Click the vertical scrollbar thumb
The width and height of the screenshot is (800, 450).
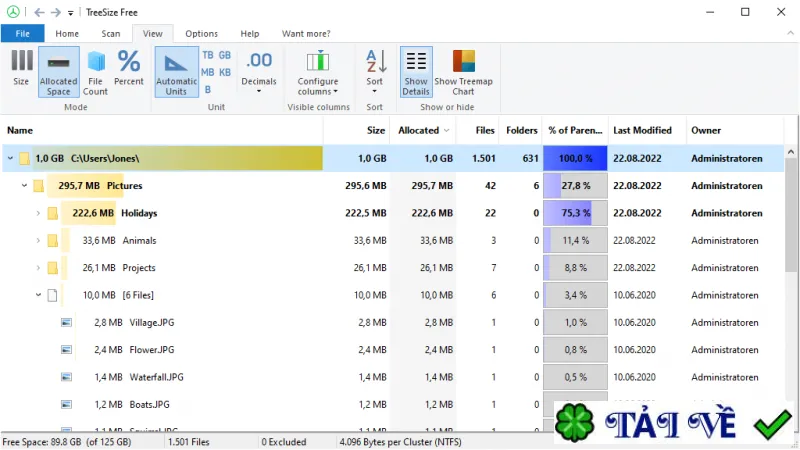(791, 215)
